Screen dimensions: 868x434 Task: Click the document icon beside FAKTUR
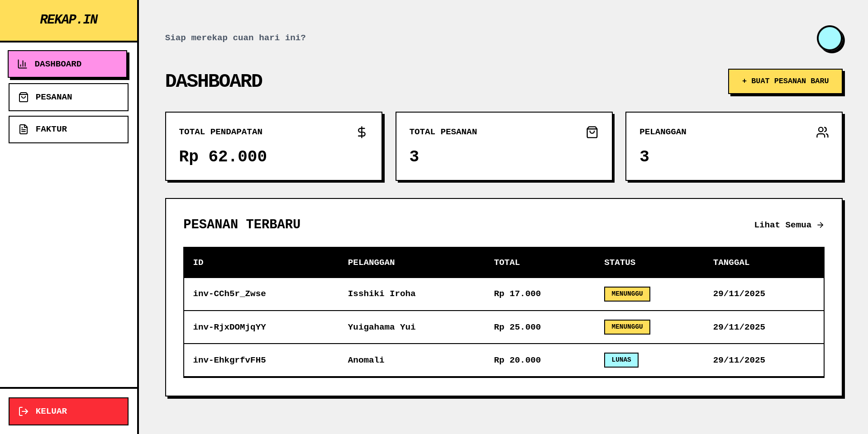pos(23,129)
